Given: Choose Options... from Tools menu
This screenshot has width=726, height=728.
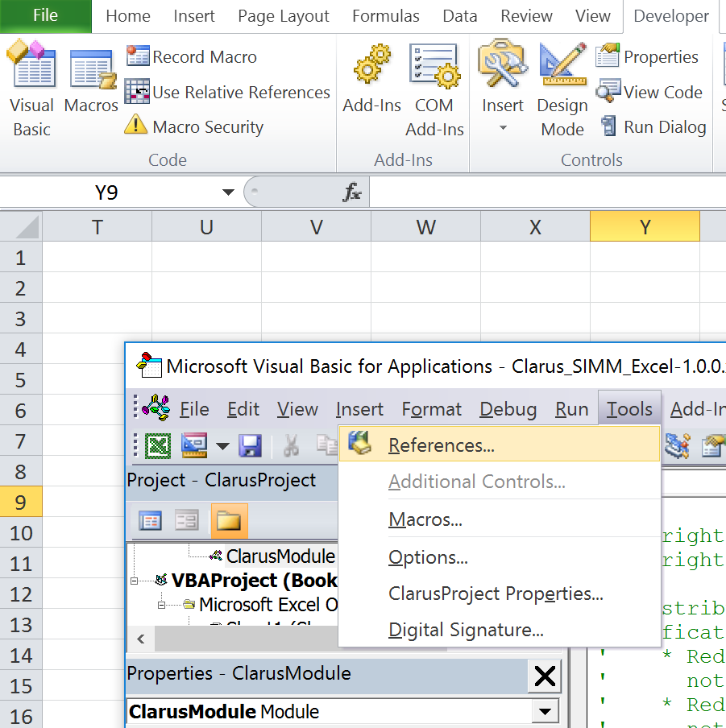Looking at the screenshot, I should tap(500, 557).
